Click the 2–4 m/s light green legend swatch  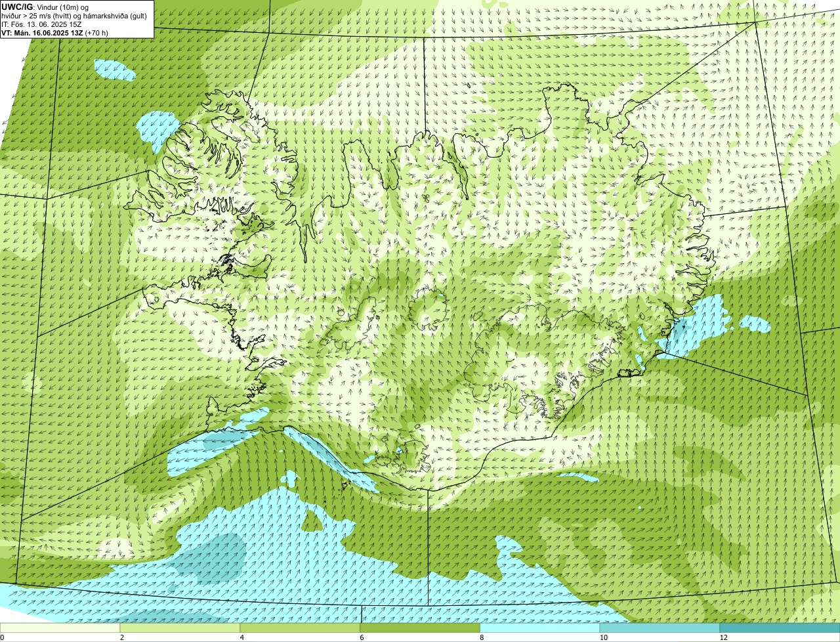coord(180,628)
